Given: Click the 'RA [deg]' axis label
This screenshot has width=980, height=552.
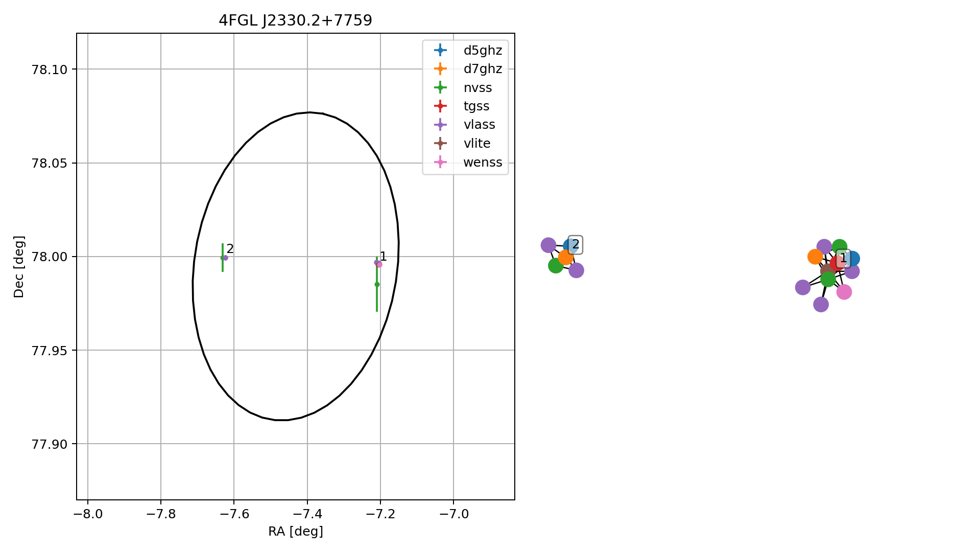Looking at the screenshot, I should (x=296, y=532).
